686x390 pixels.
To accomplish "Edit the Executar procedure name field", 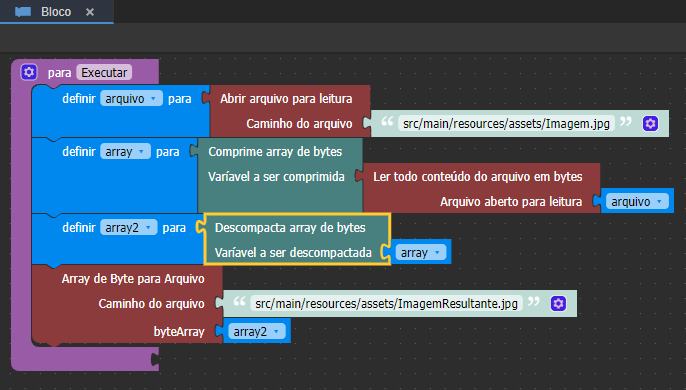I will tap(104, 72).
